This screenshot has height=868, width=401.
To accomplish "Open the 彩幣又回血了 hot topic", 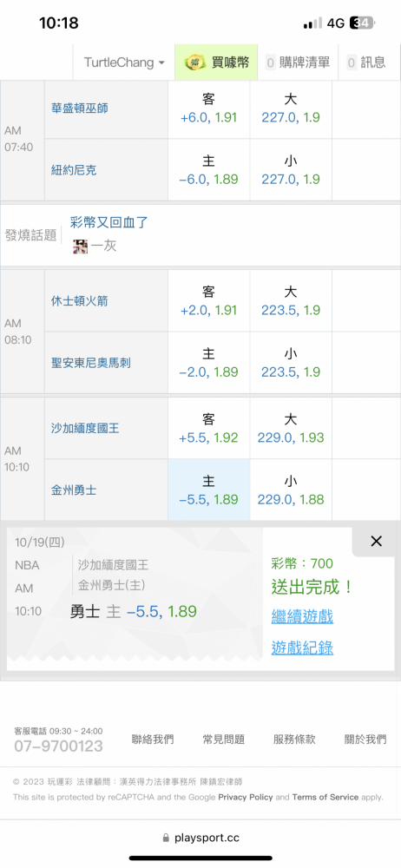I will [x=109, y=222].
